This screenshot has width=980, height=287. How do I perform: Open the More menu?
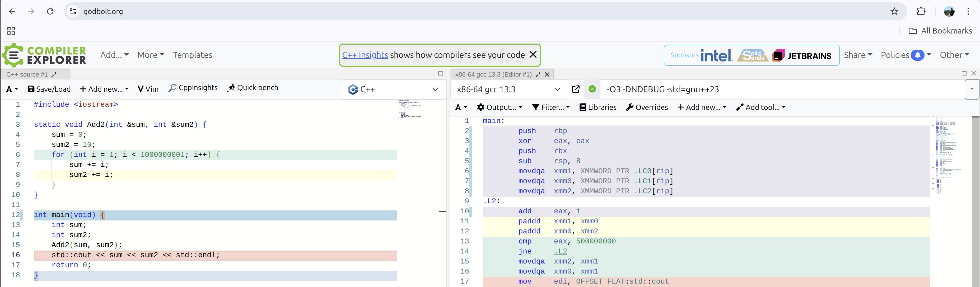coord(151,55)
